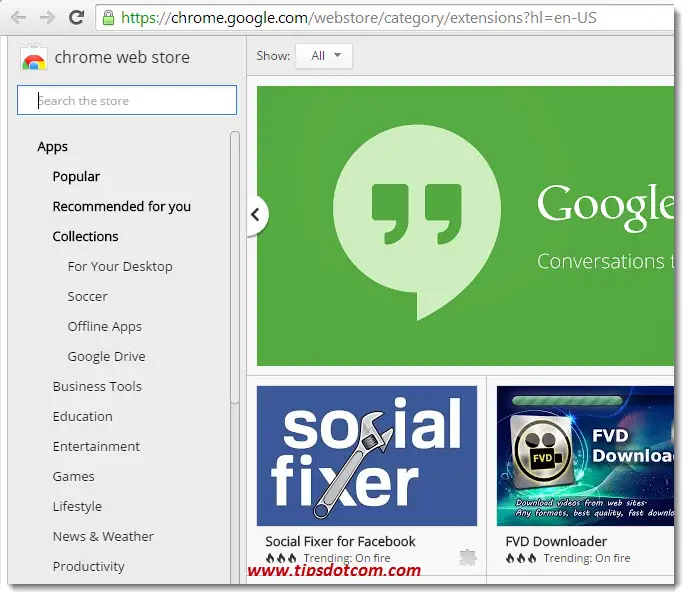Viewport: 689px width, 599px height.
Task: Click the Social Fixer for Facebook title
Action: 340,541
